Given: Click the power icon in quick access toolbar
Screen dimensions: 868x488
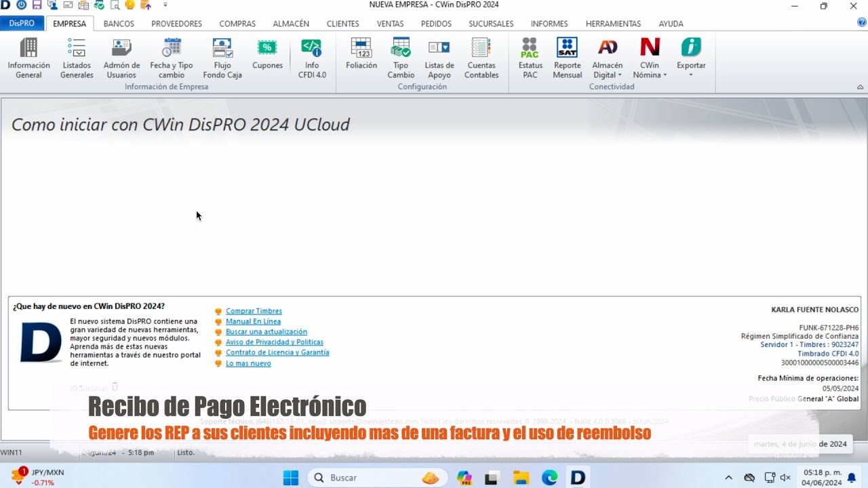Looking at the screenshot, I should (21, 5).
